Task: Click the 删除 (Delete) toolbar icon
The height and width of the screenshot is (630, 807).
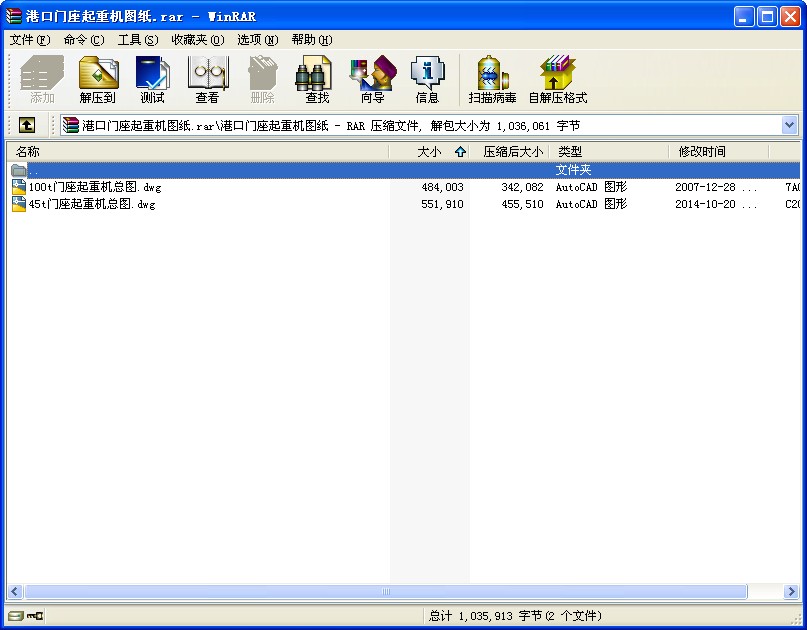Action: tap(262, 79)
